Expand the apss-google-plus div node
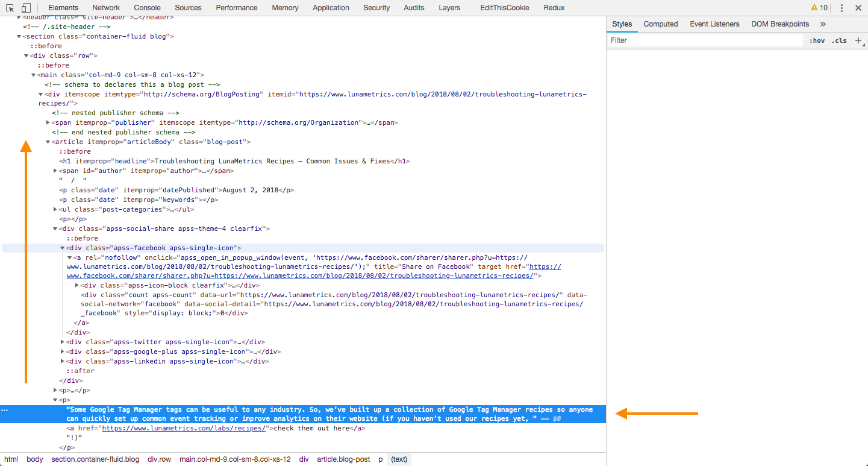The height and width of the screenshot is (466, 868). click(62, 352)
